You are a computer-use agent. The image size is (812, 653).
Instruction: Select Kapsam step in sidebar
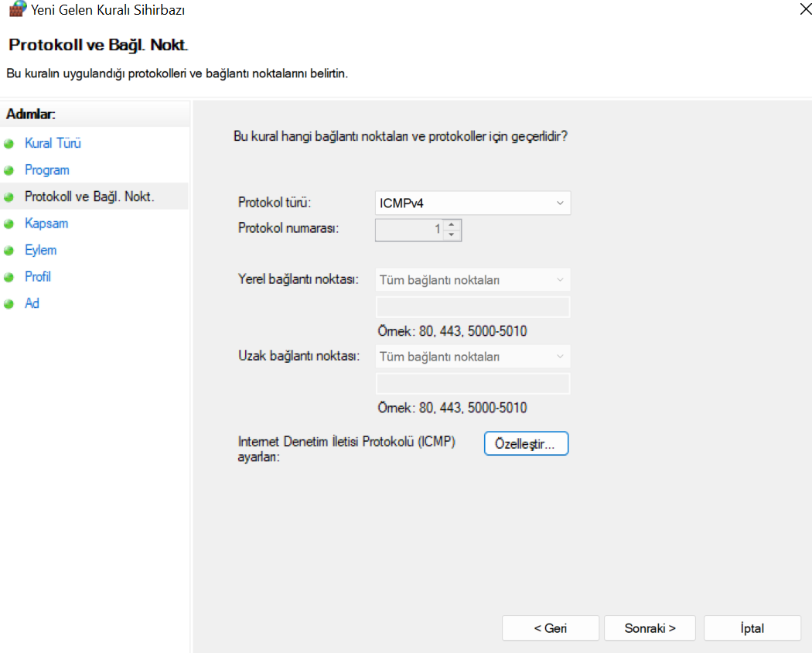[46, 224]
